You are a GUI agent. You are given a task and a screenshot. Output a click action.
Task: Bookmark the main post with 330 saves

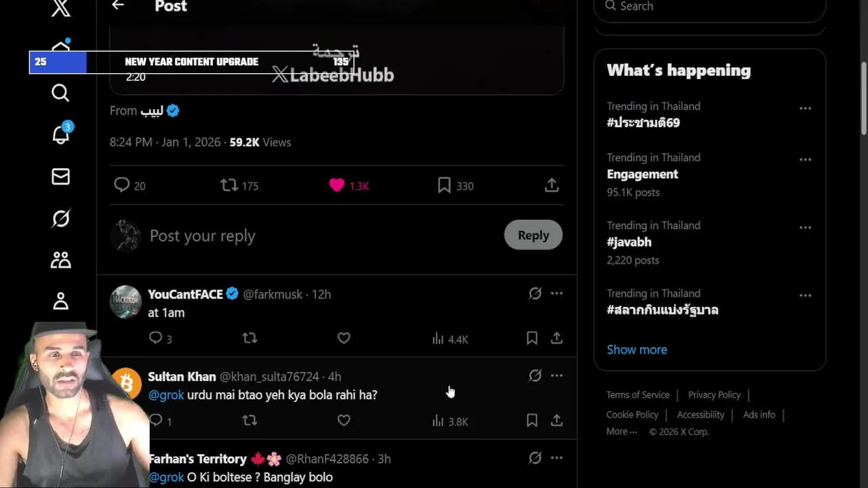click(444, 185)
